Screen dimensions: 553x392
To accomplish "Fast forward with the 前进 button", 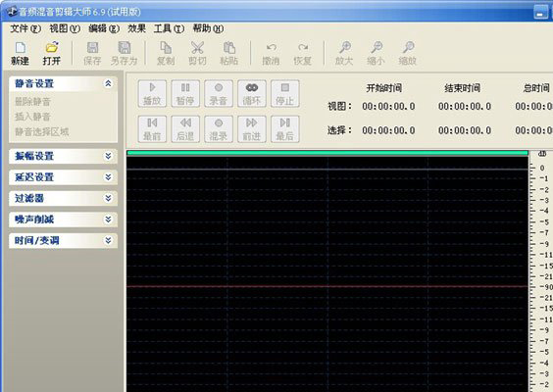I will [x=252, y=129].
